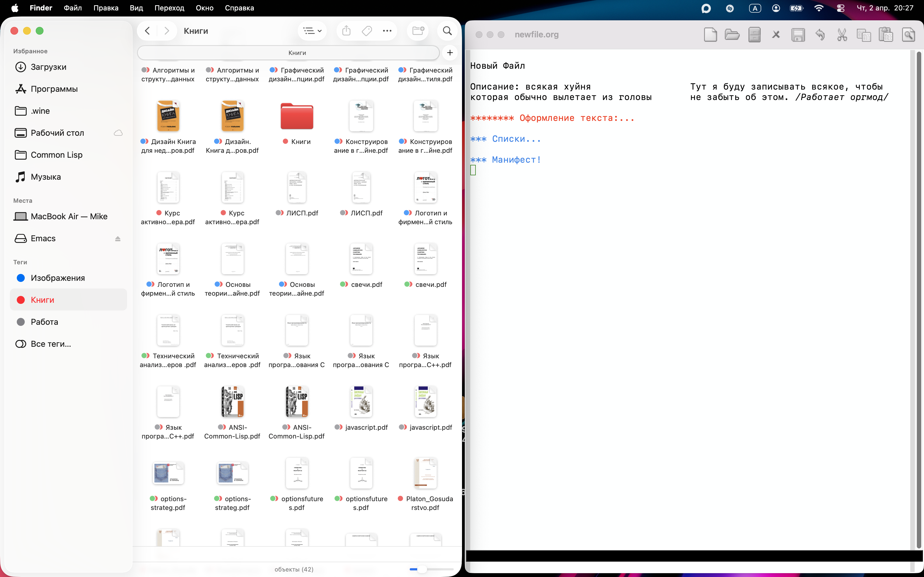Click the Finder edit tags icon
Image resolution: width=924 pixels, height=577 pixels.
click(x=367, y=31)
